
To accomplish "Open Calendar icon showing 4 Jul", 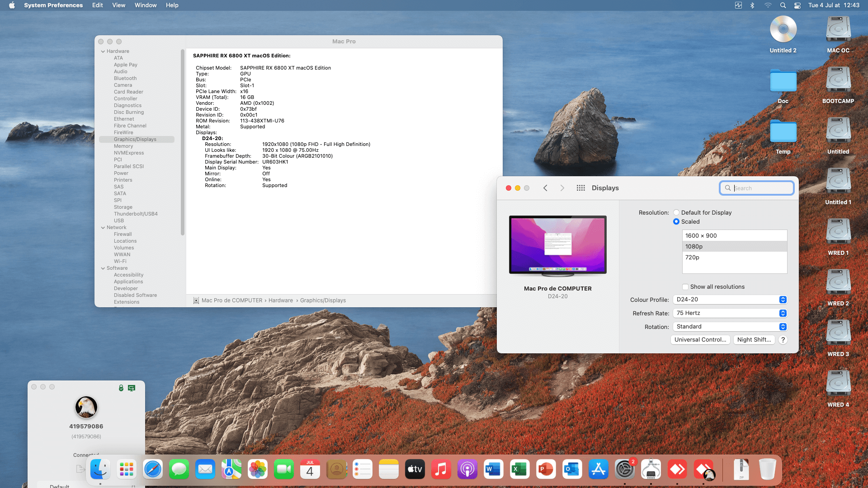I will 310,469.
